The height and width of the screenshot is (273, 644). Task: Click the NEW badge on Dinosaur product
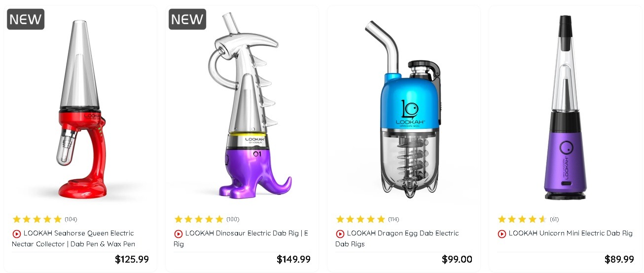(x=187, y=19)
